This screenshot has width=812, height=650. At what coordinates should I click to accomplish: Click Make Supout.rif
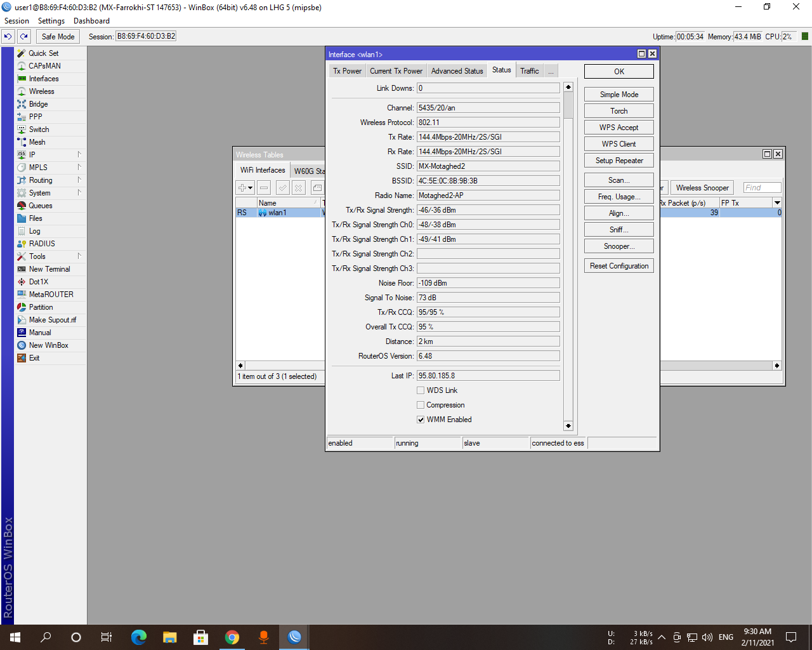(x=52, y=320)
